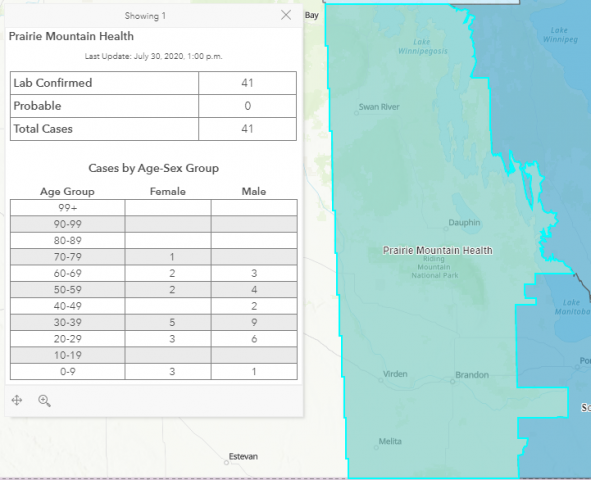
Task: Click Riding Mountain National Park label
Action: point(434,267)
